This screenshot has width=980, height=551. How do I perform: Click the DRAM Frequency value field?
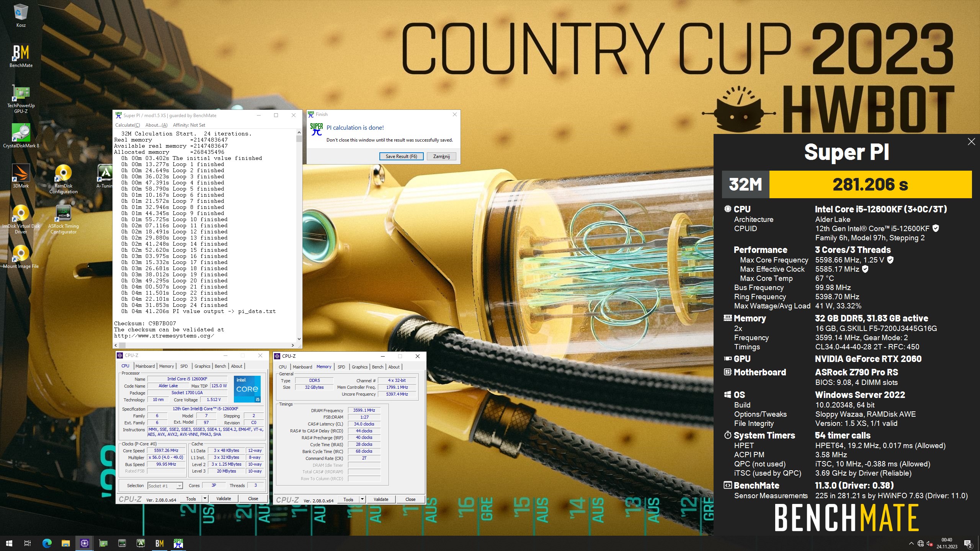click(364, 410)
